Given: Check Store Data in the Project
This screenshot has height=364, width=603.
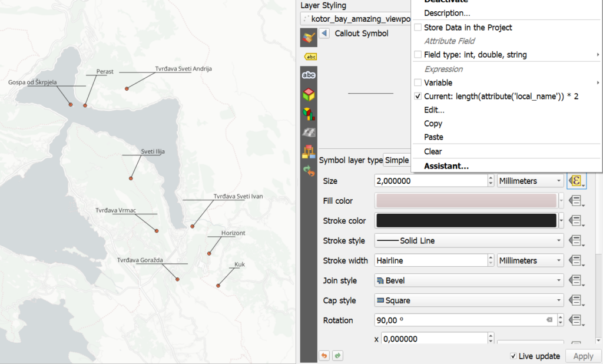Looking at the screenshot, I should click(x=418, y=27).
